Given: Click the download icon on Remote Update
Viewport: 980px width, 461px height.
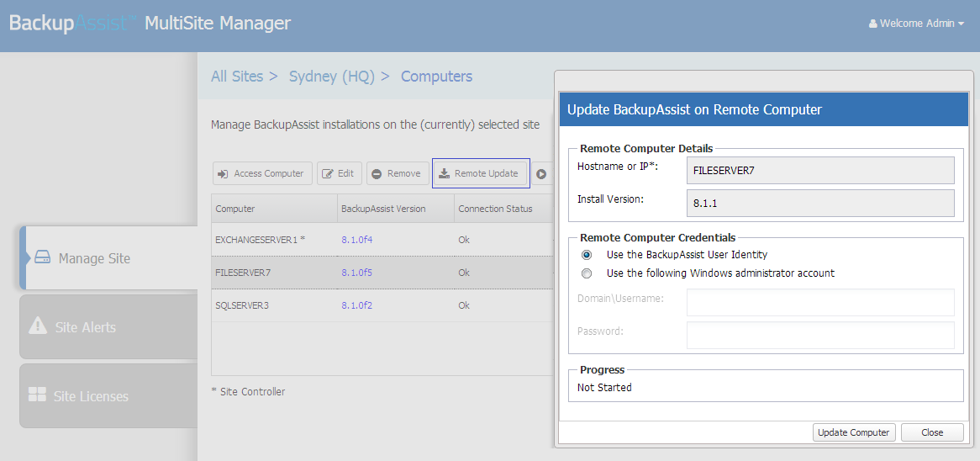Looking at the screenshot, I should tap(444, 174).
